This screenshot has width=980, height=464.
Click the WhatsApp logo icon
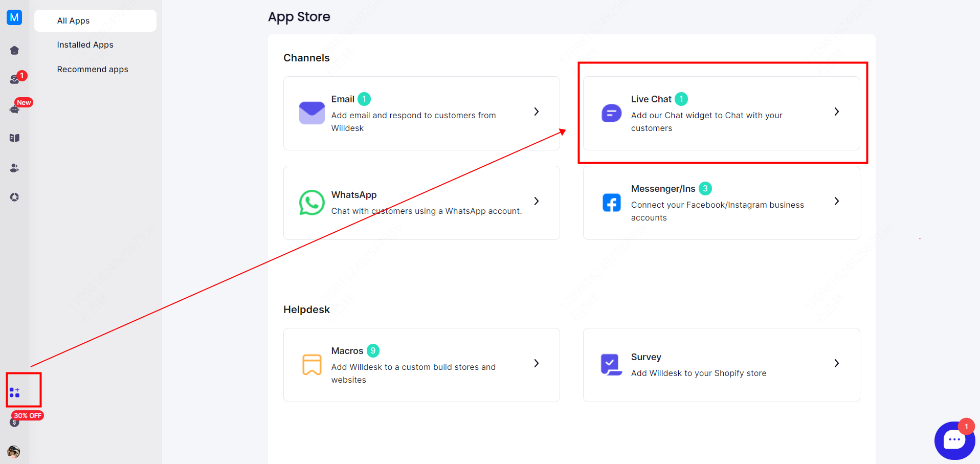(312, 203)
